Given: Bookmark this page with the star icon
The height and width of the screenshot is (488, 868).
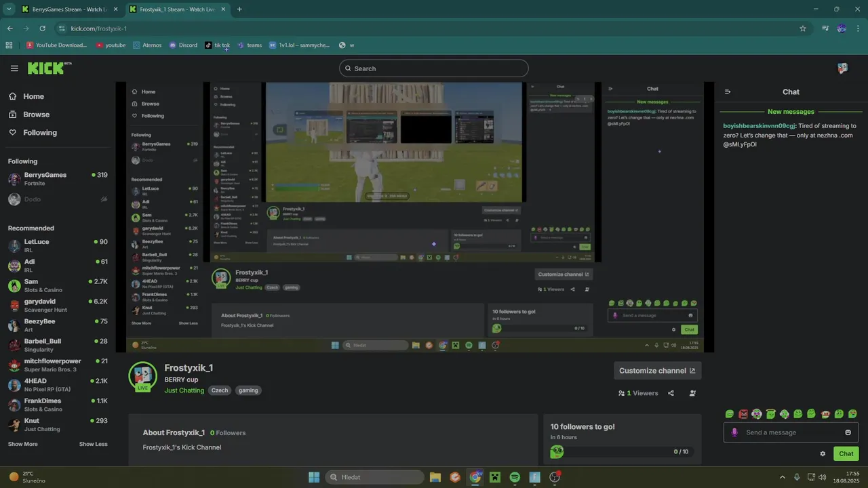Looking at the screenshot, I should pyautogui.click(x=803, y=28).
